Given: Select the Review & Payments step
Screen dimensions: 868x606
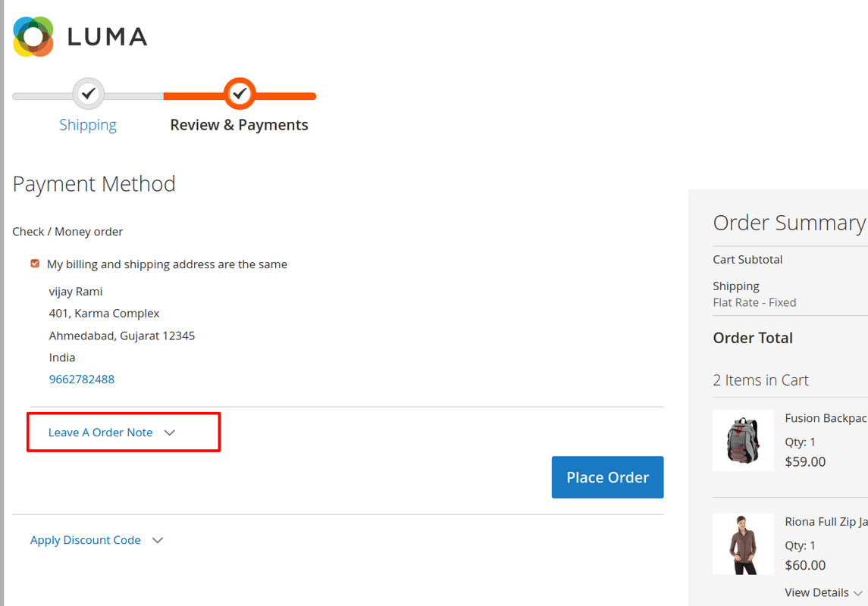Looking at the screenshot, I should (x=239, y=125).
